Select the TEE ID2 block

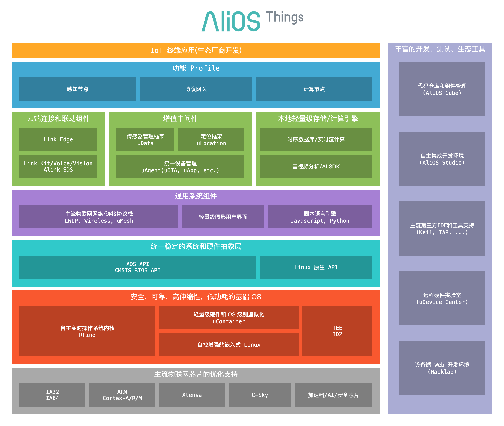[337, 331]
